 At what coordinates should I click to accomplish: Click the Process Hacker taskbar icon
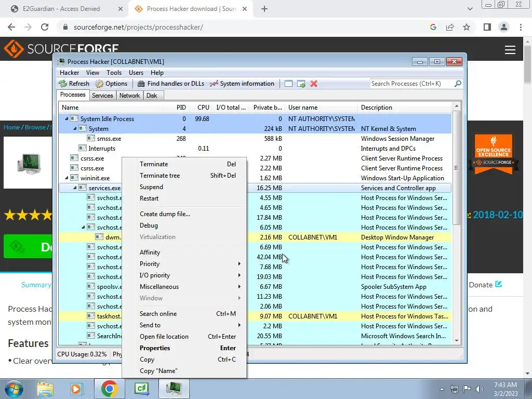[174, 389]
